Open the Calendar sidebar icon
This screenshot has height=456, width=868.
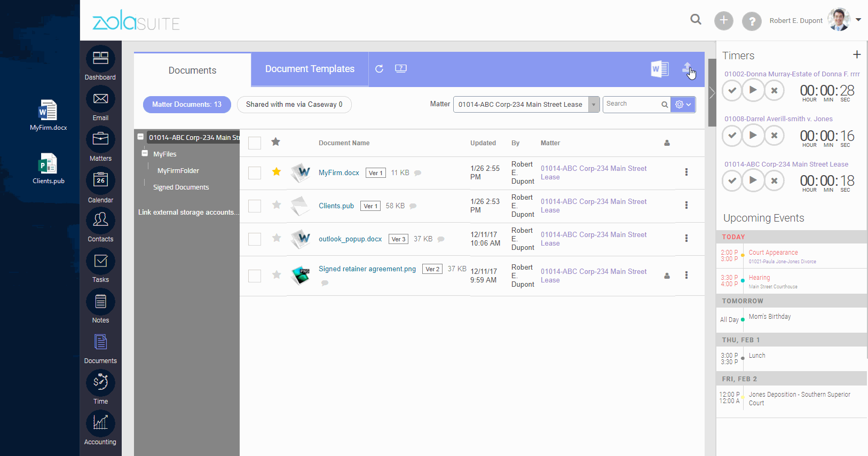(x=100, y=180)
